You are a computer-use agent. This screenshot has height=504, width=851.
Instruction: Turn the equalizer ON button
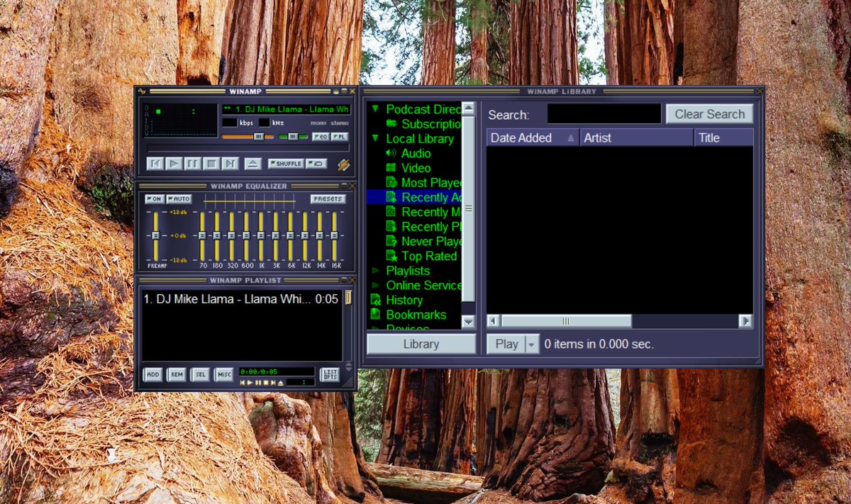(x=153, y=199)
